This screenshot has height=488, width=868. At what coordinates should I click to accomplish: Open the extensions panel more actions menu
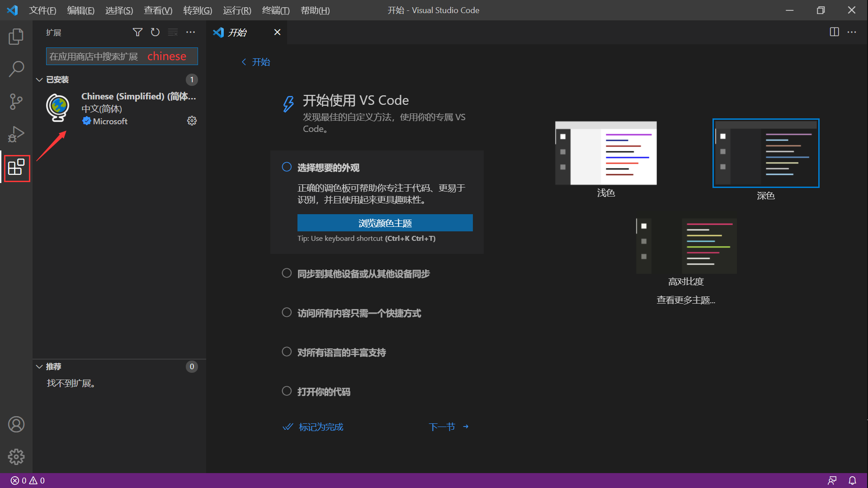[191, 32]
